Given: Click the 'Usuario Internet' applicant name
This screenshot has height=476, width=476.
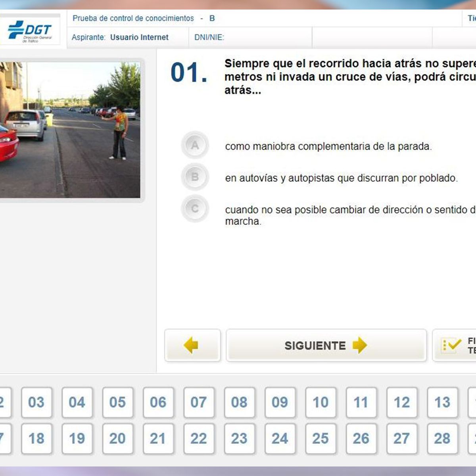Looking at the screenshot, I should pyautogui.click(x=139, y=37).
